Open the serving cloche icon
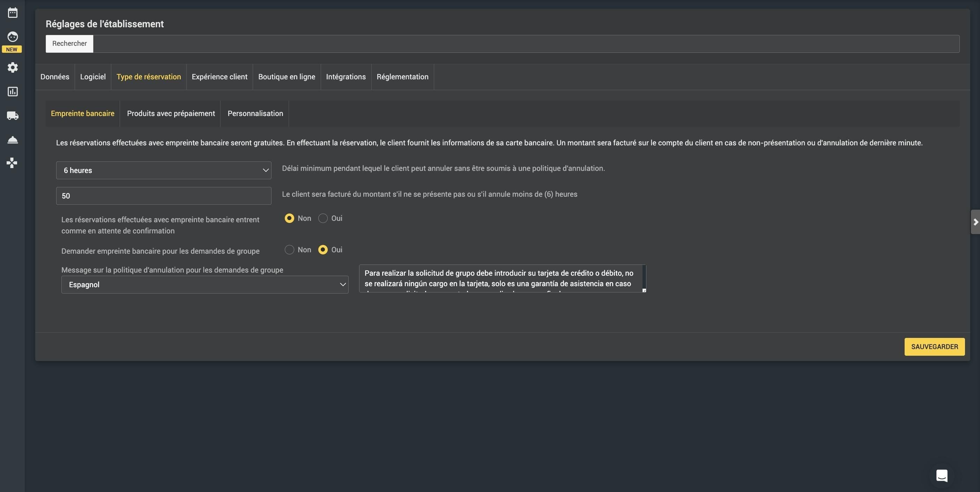The height and width of the screenshot is (492, 980). pos(13,140)
